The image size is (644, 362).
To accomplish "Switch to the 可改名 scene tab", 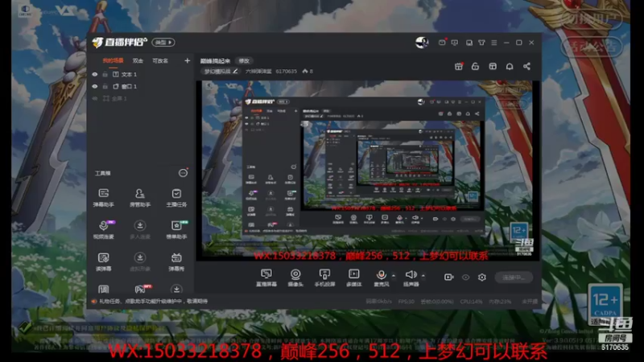I will tap(160, 61).
